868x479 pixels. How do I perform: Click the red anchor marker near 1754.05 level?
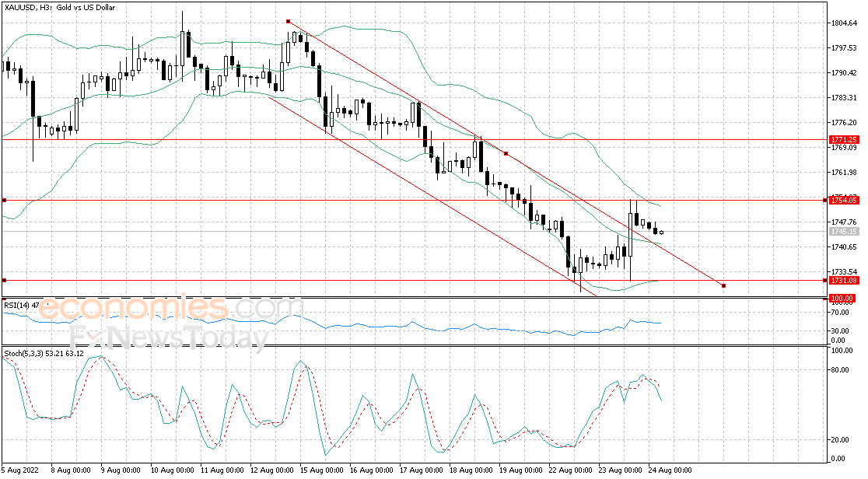506,153
